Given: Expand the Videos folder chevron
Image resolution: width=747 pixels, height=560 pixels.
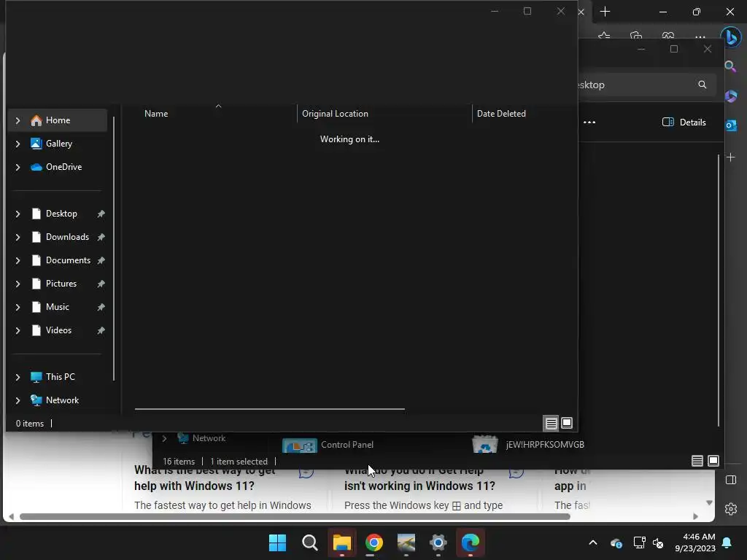Looking at the screenshot, I should (18, 330).
